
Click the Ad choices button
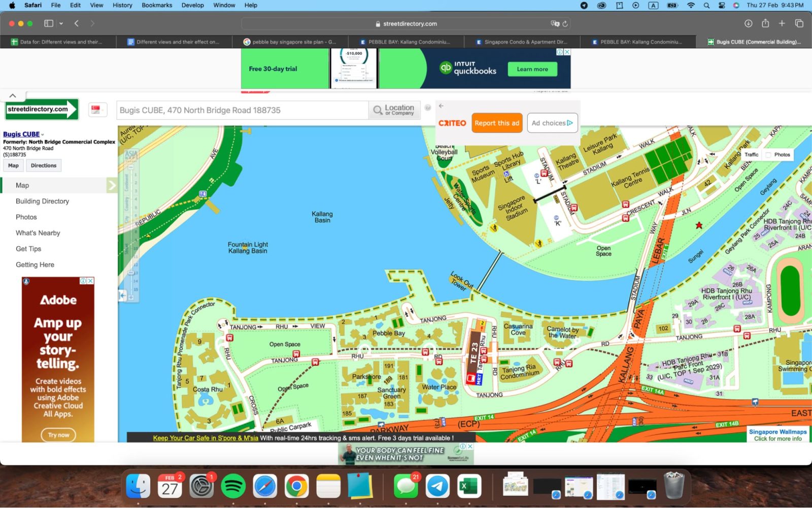(552, 123)
